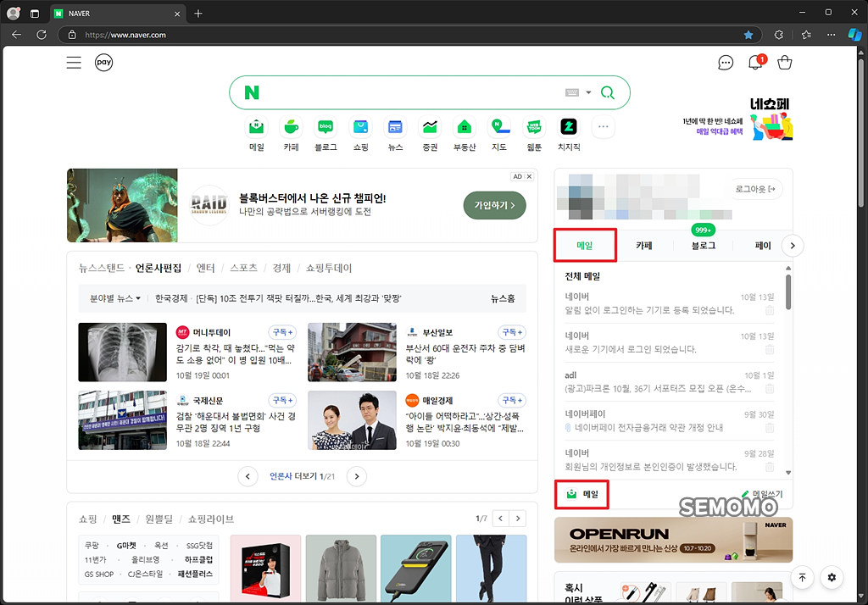Show next tabs with the chevron beside 페이
868x605 pixels.
coord(793,246)
